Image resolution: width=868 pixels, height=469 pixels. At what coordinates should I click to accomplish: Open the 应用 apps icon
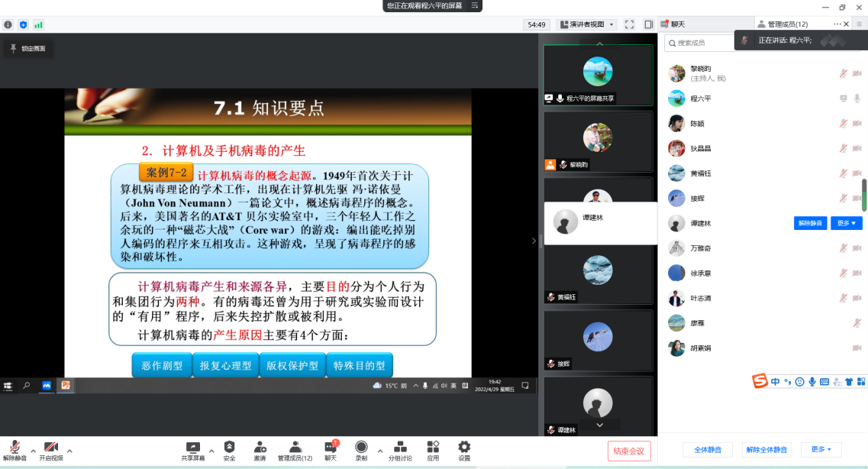click(433, 451)
